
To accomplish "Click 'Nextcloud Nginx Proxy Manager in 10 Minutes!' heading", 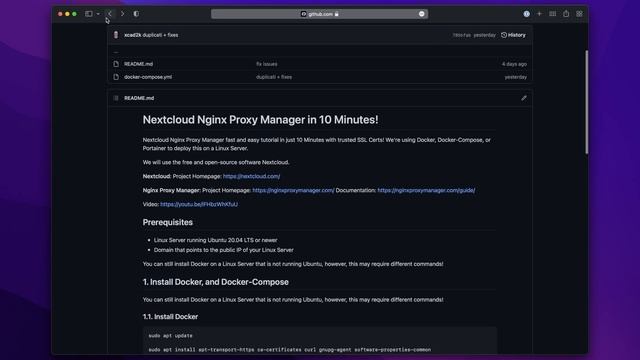I will pyautogui.click(x=260, y=120).
